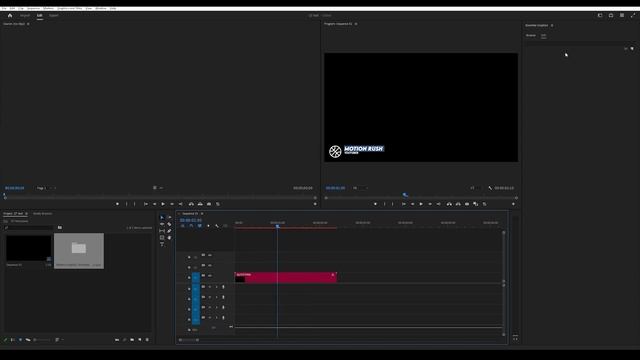Screen dimensions: 640x360
Task: Click Extract in the Program monitor
Action: pyautogui.click(x=458, y=204)
